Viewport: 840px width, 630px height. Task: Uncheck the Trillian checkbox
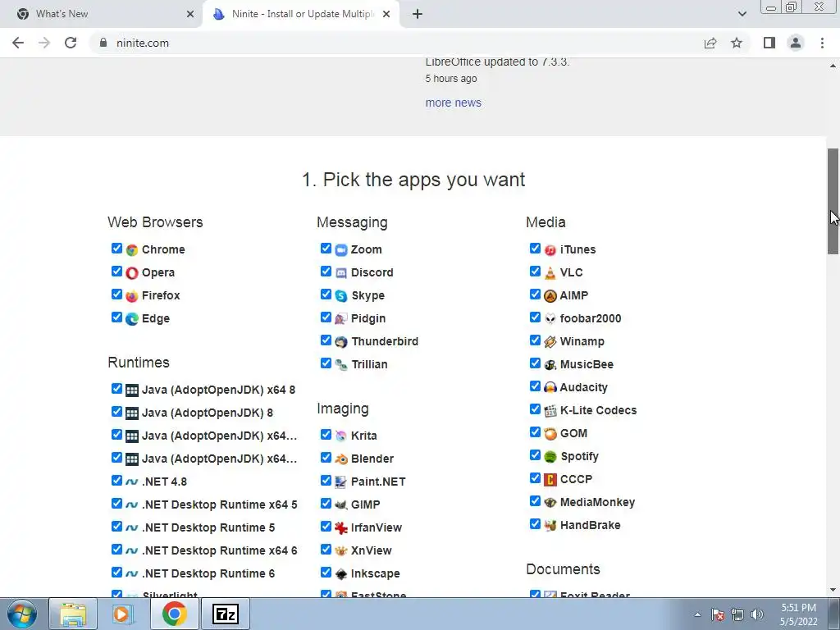point(326,363)
